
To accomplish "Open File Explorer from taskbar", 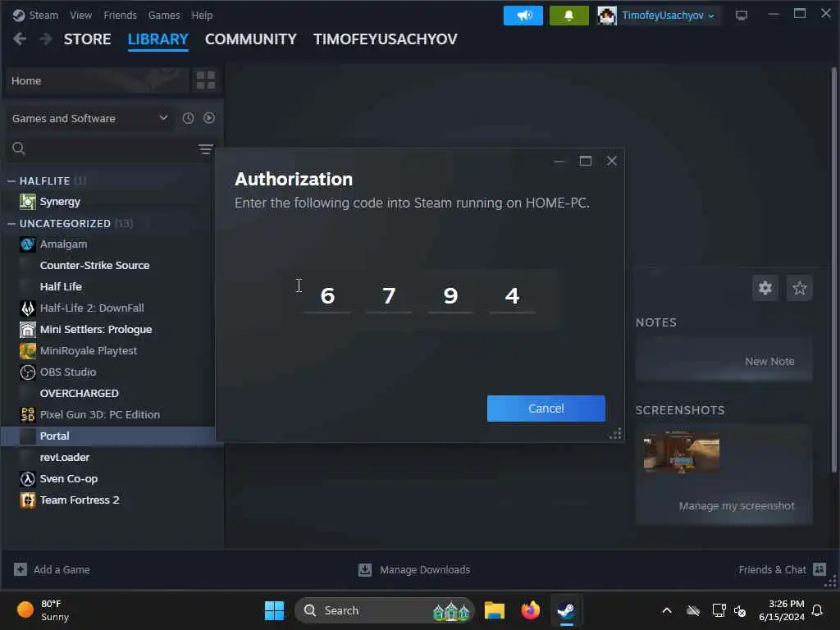I will pos(494,610).
